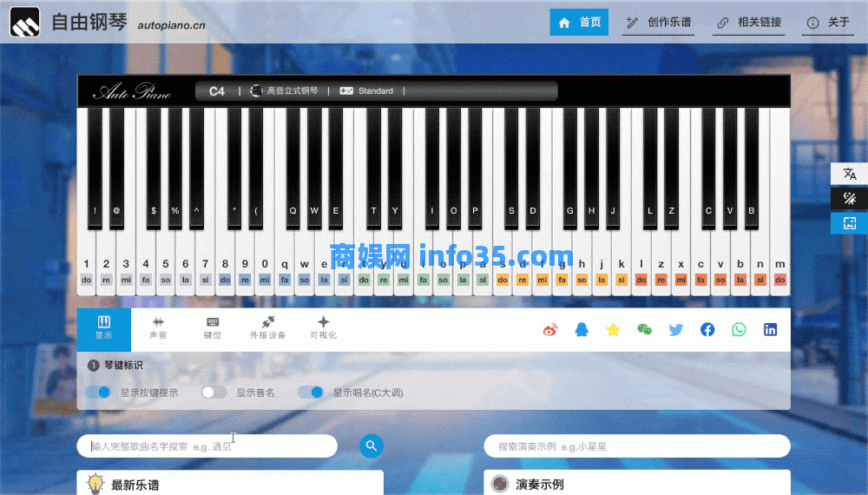Screen dimensions: 868x495
Task: Switch to the 显示 settings tab
Action: point(104,329)
